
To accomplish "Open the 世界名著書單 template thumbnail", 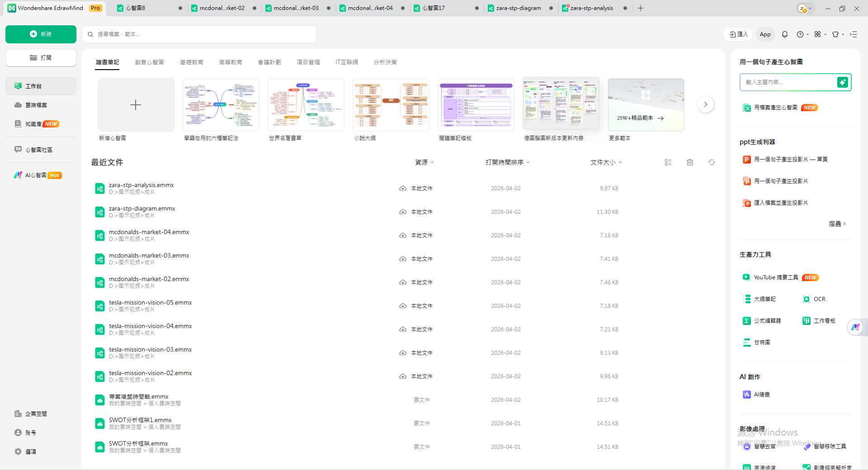I will [x=306, y=104].
